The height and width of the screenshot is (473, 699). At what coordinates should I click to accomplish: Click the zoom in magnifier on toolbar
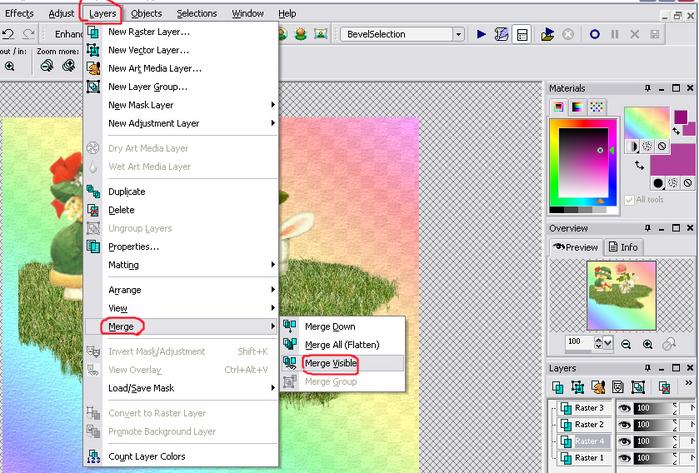(x=9, y=66)
